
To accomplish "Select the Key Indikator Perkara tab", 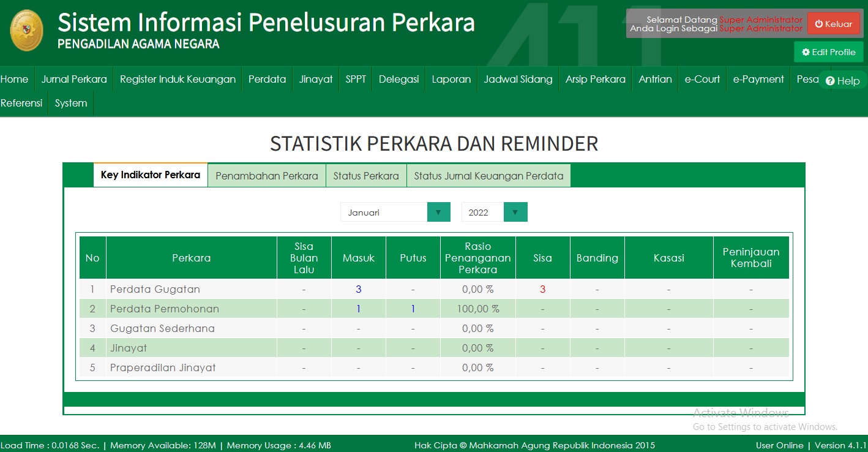I will tap(150, 175).
